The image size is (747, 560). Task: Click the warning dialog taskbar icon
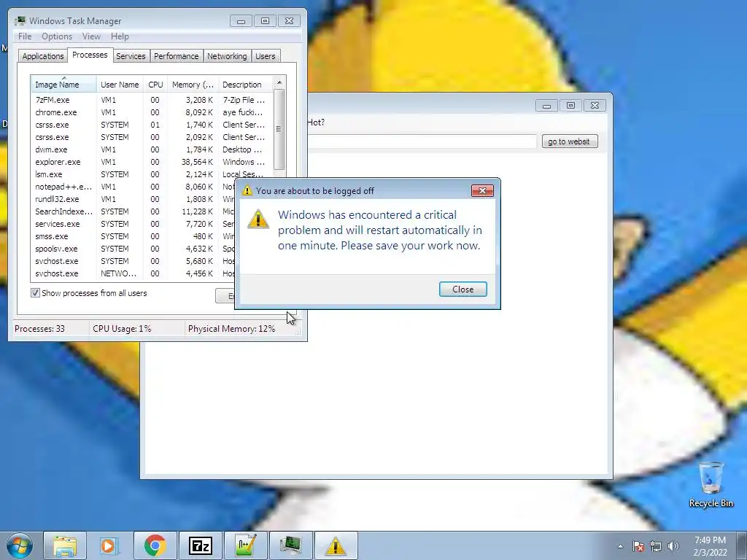(336, 545)
